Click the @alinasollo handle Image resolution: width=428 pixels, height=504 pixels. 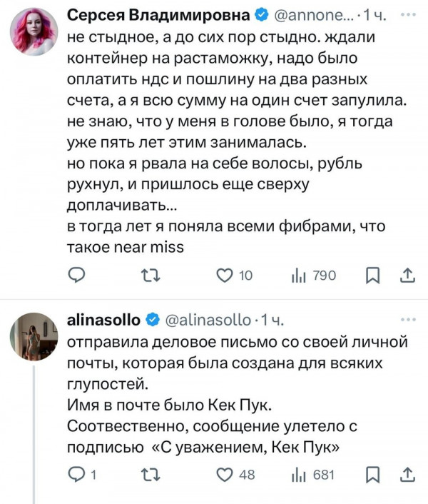(x=210, y=318)
